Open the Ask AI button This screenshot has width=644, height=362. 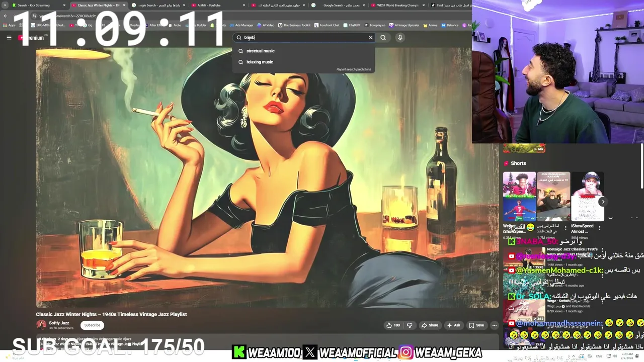[453, 325]
